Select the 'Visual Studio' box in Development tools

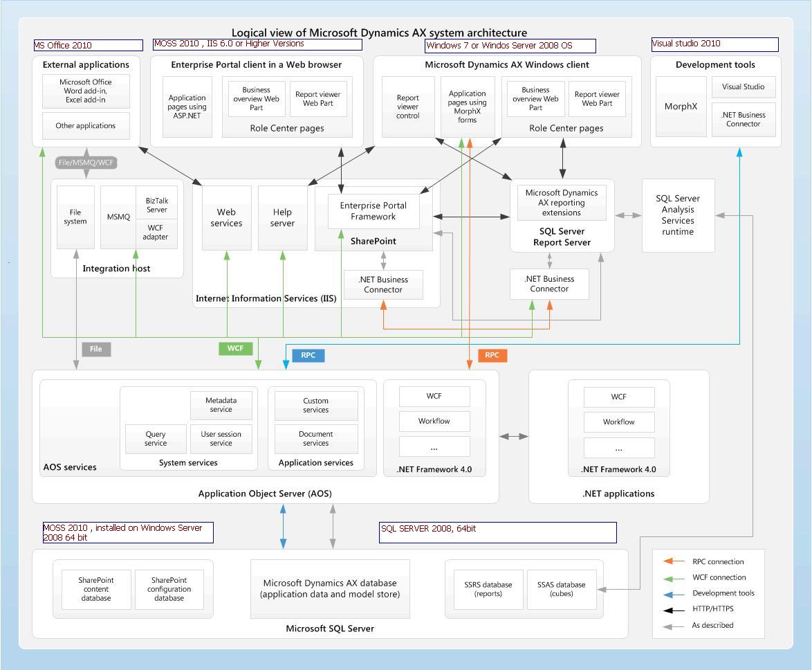click(x=744, y=87)
